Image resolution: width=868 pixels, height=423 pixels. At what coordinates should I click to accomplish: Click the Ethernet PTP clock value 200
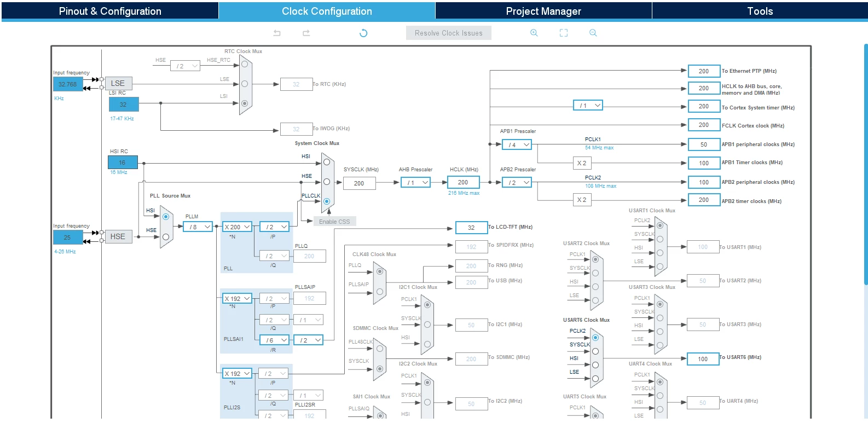pos(704,71)
